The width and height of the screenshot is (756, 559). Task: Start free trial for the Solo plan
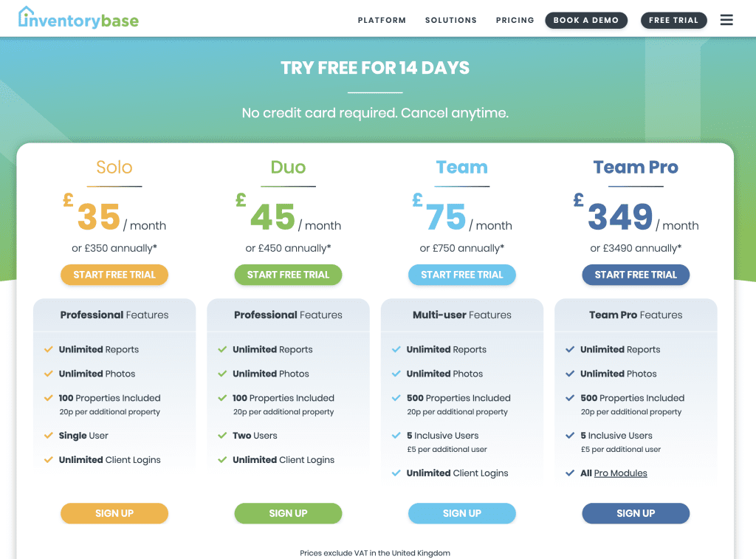(114, 274)
